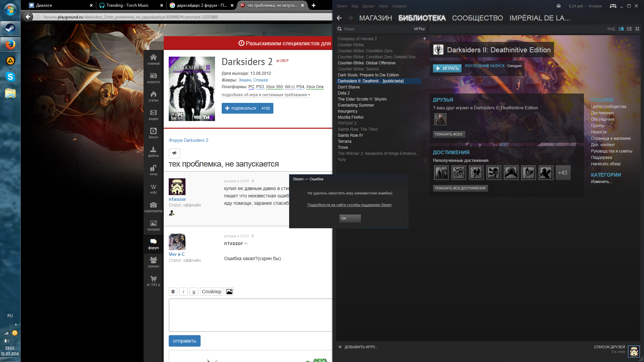Image resolution: width=644 pixels, height=362 pixels.
Task: Click insert image icon in comment editor
Action: point(229,292)
